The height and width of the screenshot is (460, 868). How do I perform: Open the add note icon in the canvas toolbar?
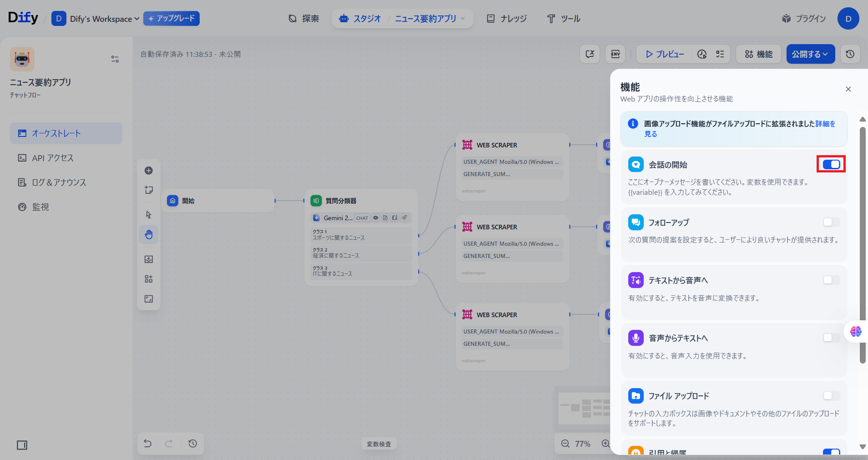[149, 190]
